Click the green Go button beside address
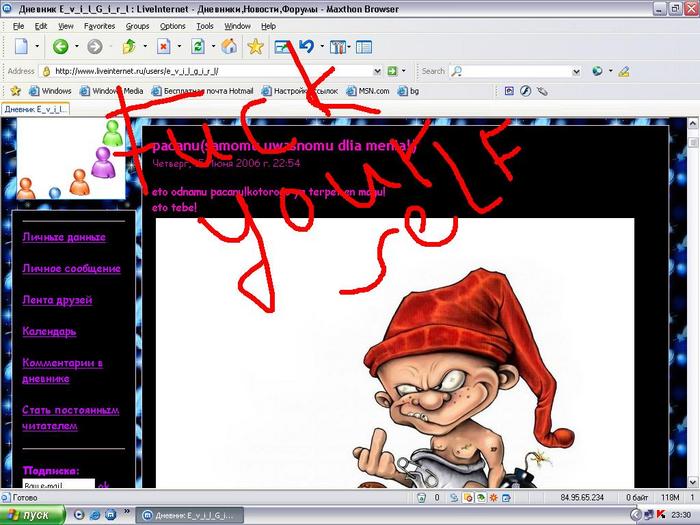 point(392,71)
